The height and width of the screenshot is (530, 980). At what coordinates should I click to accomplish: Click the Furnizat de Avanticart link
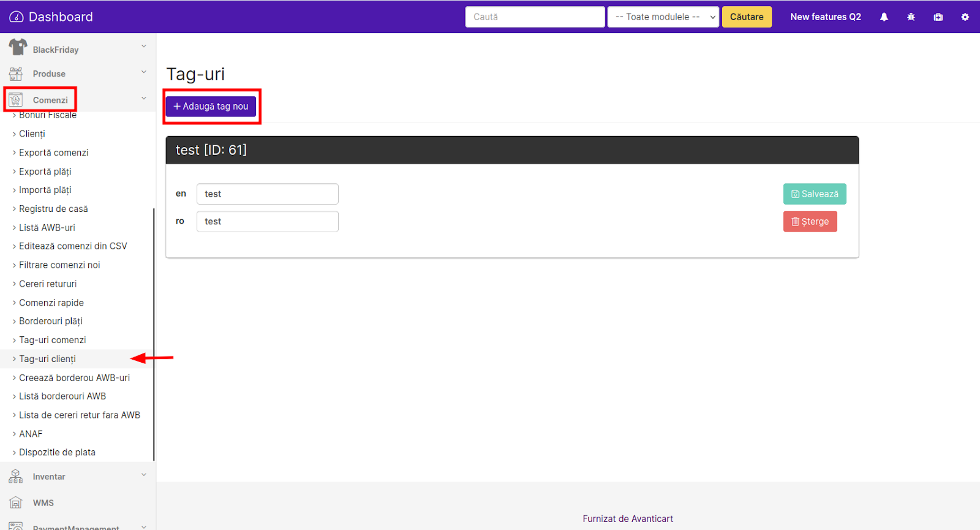click(x=627, y=518)
